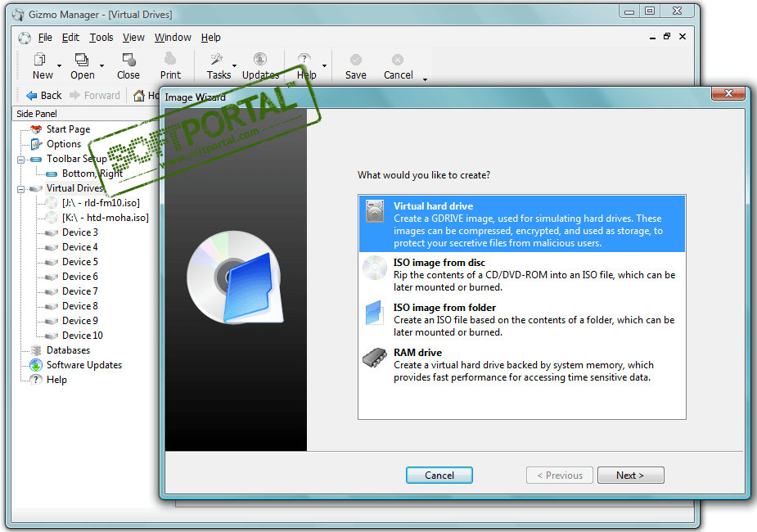Click the Back navigation arrow

point(32,96)
